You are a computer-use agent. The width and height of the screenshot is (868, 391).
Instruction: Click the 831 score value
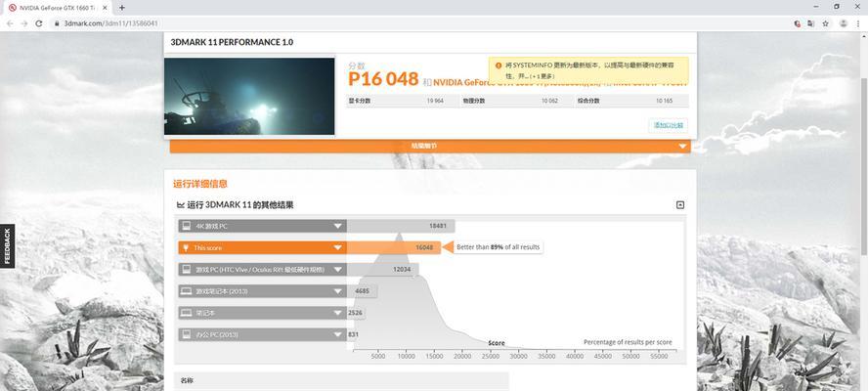tap(353, 334)
